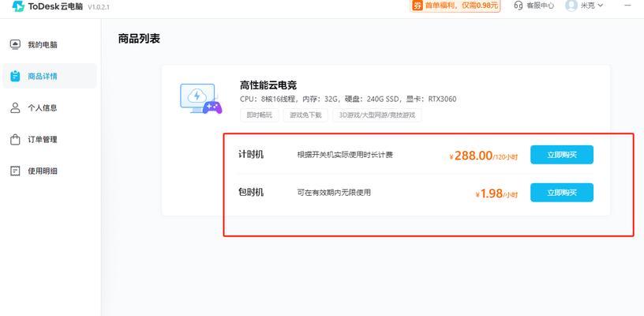Click the cloud gaming computer thumbnail
Screen dimensions: 644x316
coord(201,99)
